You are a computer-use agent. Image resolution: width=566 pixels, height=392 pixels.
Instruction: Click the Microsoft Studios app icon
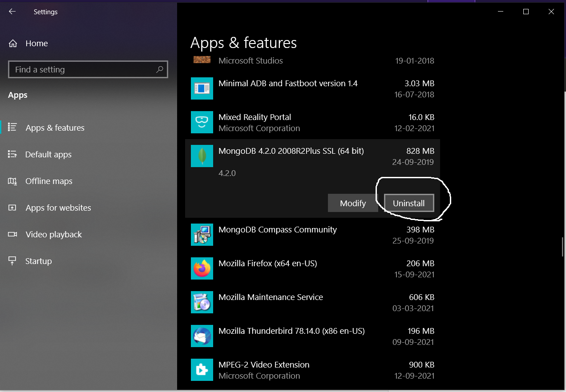click(202, 60)
